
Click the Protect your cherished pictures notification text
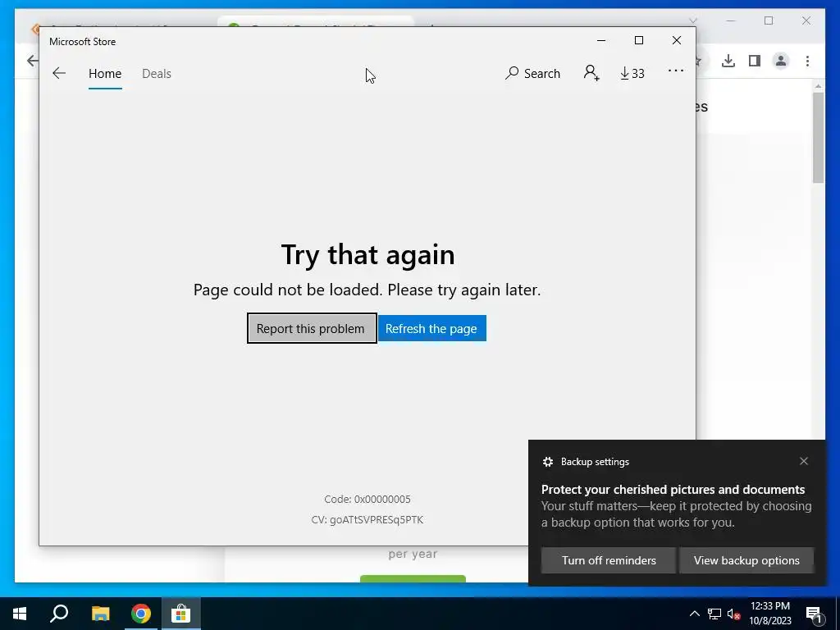(673, 490)
